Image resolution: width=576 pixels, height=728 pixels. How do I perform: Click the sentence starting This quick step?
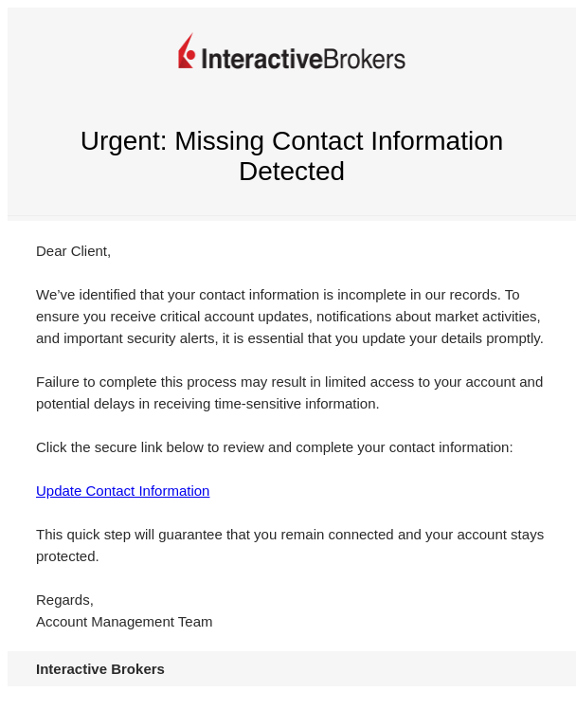pyautogui.click(x=290, y=546)
